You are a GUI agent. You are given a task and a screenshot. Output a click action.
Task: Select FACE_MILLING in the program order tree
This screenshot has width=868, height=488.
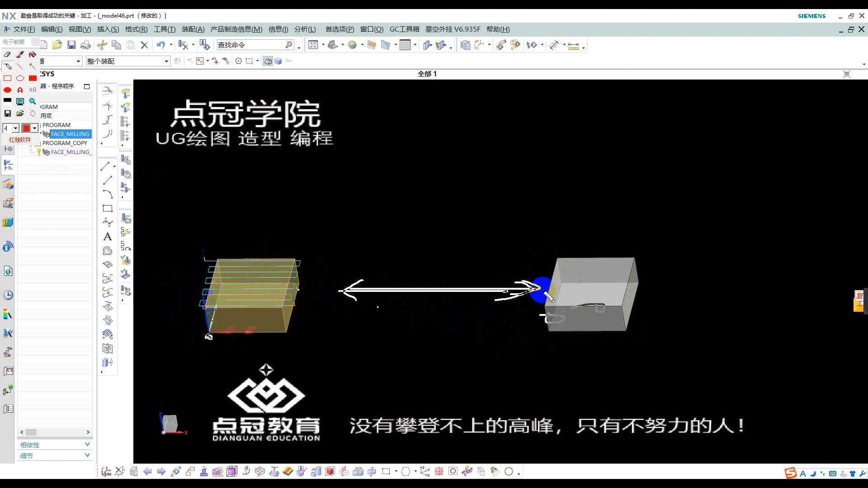pos(71,134)
